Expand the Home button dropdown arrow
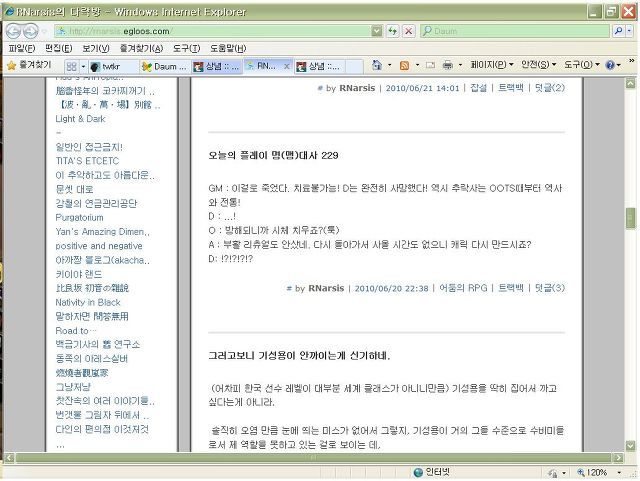 [389, 65]
